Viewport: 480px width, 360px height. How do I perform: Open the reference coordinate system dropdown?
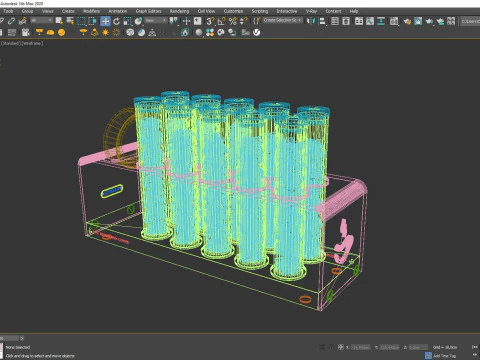(x=156, y=21)
